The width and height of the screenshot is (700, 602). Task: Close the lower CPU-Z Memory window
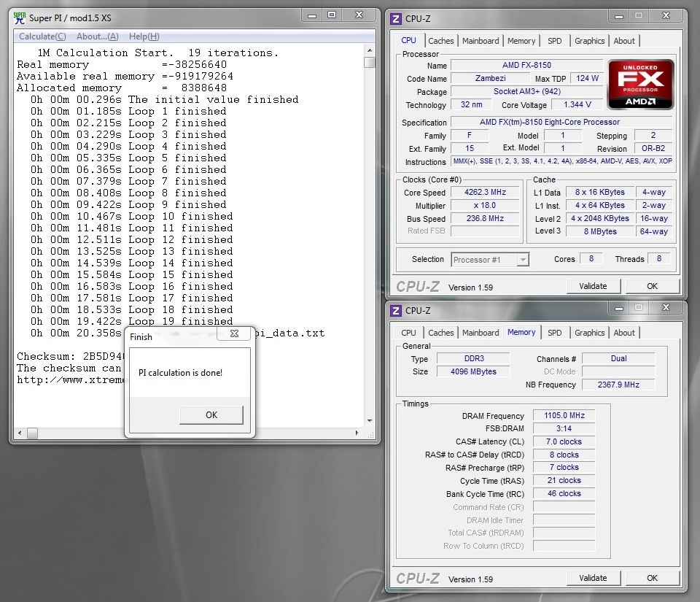click(x=666, y=308)
